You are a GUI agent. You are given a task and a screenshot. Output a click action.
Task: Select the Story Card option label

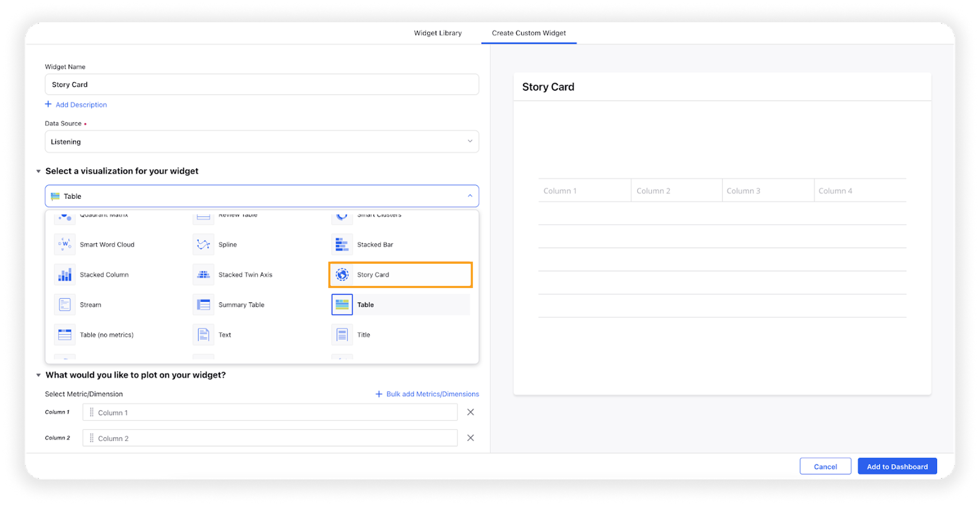coord(373,275)
